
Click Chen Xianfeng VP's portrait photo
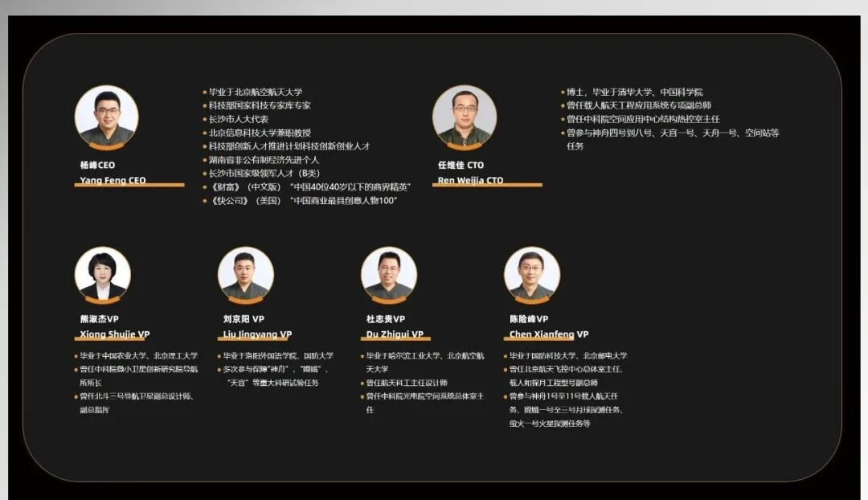531,274
